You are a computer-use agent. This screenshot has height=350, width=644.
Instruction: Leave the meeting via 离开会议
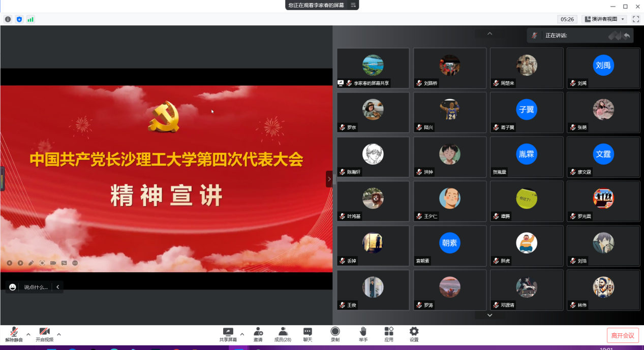coord(623,335)
